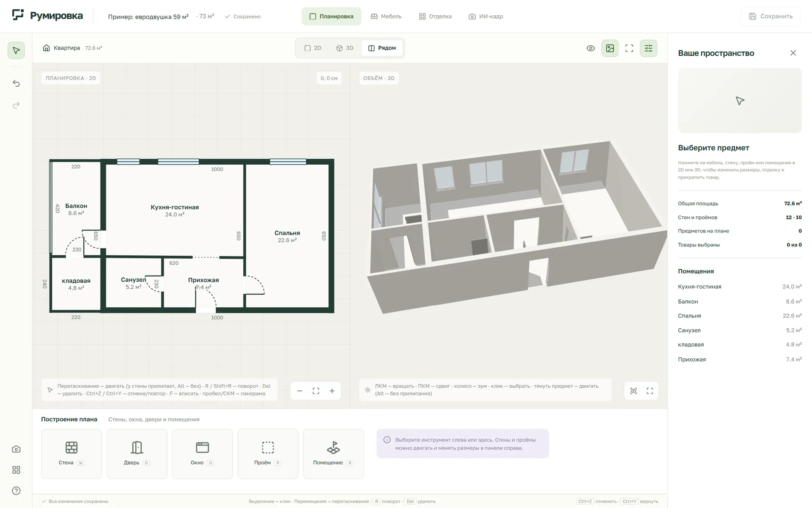Enter fullscreen via the top toolbar icon
The height and width of the screenshot is (508, 812).
(x=629, y=48)
